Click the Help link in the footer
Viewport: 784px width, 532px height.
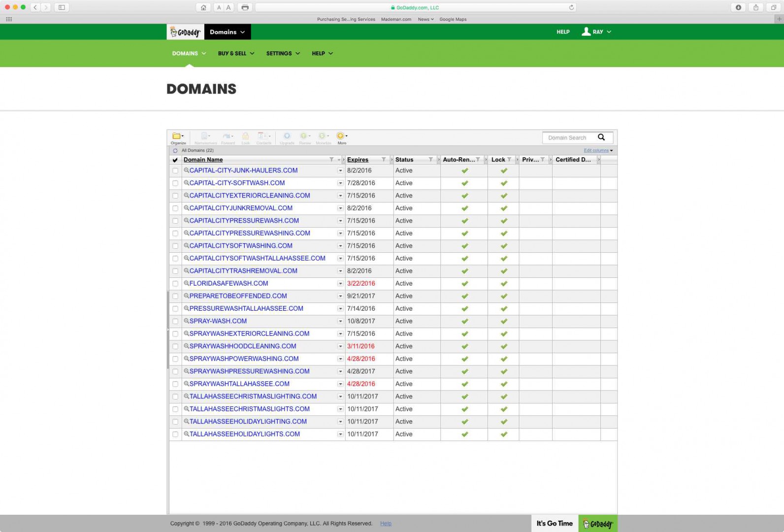[386, 524]
